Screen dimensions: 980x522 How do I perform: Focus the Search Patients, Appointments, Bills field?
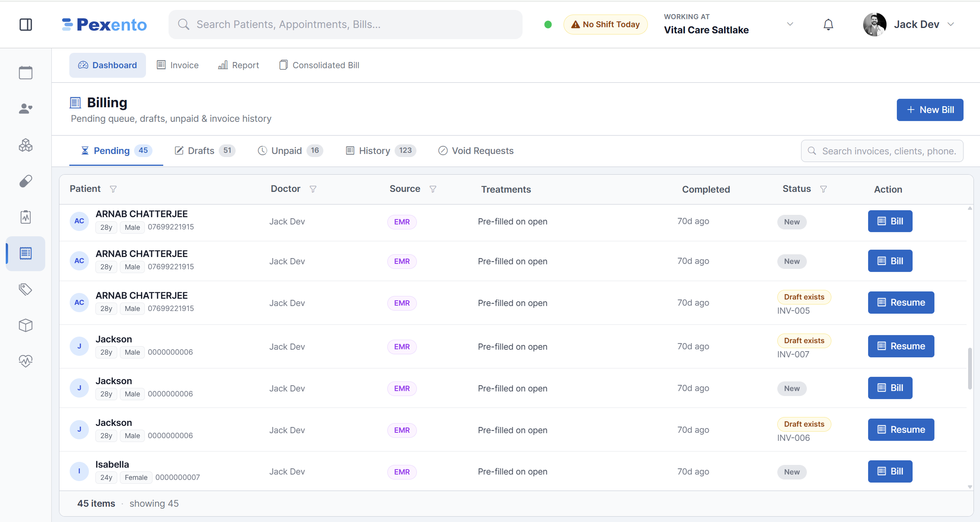tap(345, 25)
